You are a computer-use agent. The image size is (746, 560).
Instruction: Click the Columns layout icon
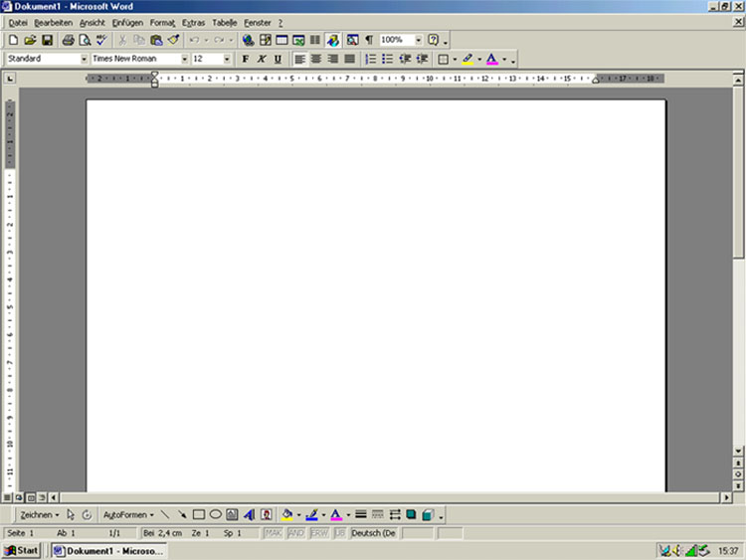coord(315,40)
